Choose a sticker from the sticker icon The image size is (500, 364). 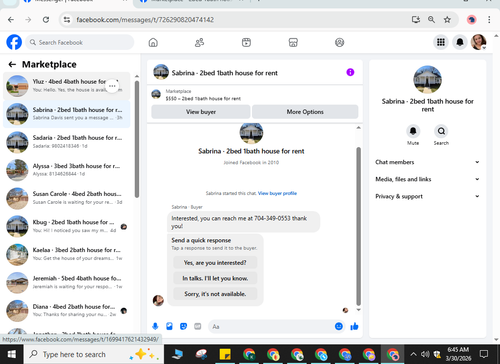pyautogui.click(x=183, y=326)
